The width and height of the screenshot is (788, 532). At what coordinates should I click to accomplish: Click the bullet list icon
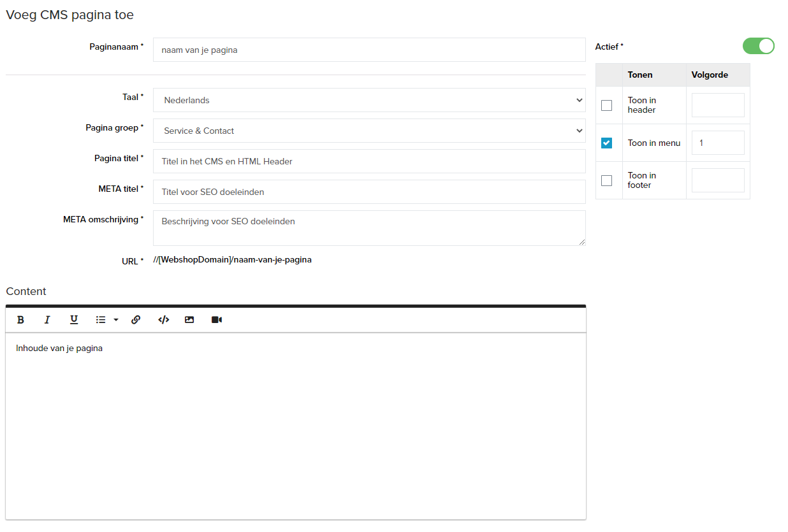click(x=101, y=320)
